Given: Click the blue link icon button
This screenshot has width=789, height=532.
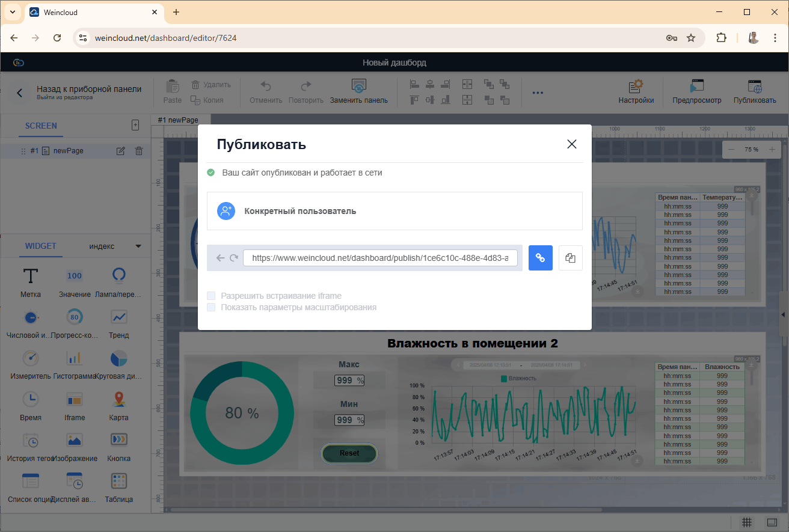Looking at the screenshot, I should click(540, 258).
